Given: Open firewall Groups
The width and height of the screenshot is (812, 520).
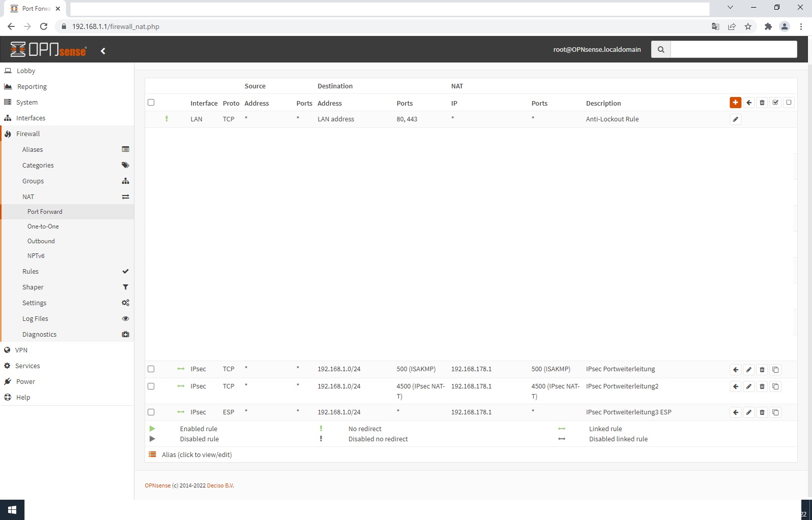Looking at the screenshot, I should tap(67, 181).
